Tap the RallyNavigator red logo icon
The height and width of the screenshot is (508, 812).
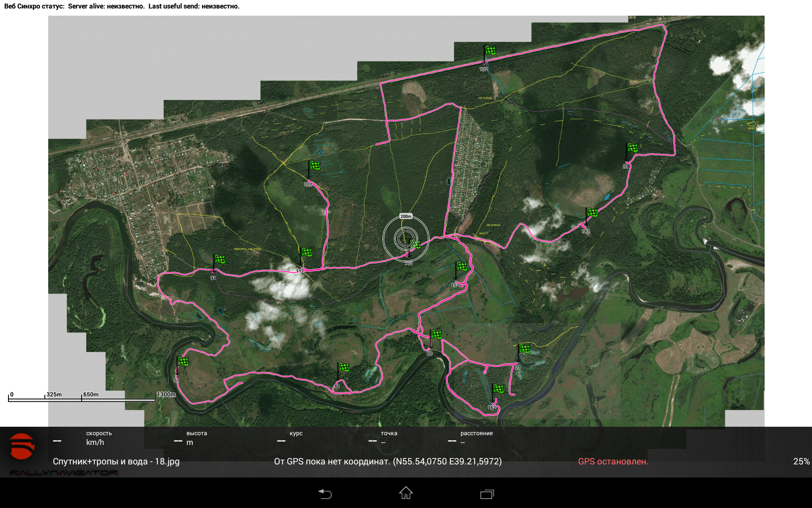[22, 446]
